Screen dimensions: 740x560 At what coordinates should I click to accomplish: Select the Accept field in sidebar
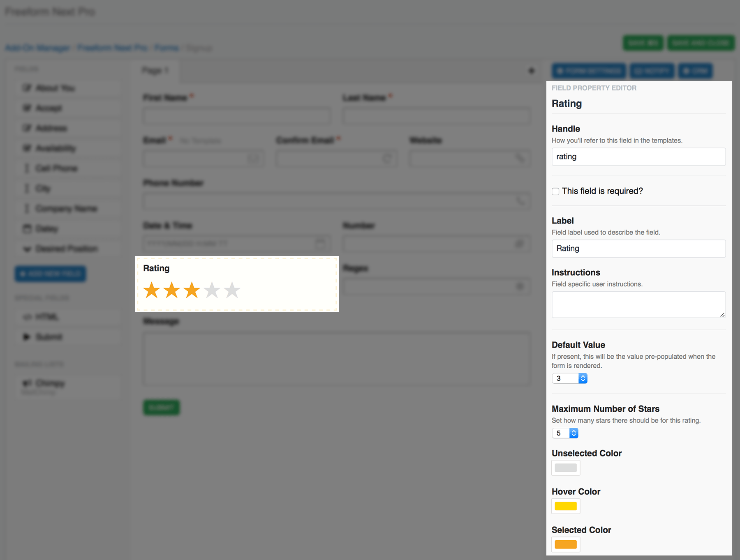click(68, 108)
